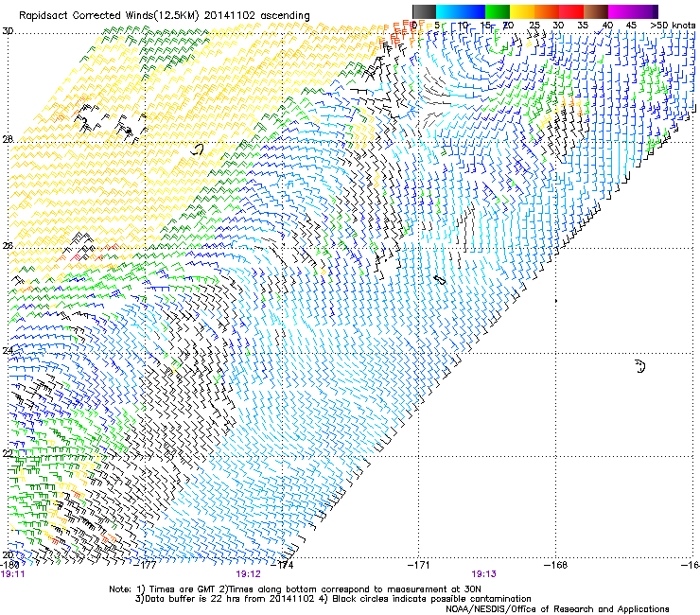Click the '45' legend scale label

[631, 26]
